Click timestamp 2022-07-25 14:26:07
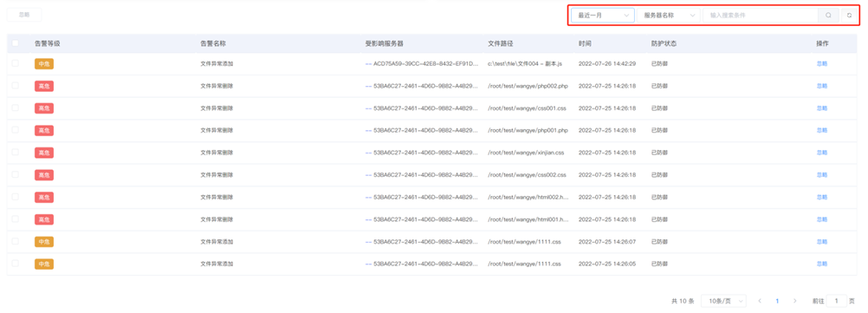The image size is (868, 313). click(607, 242)
